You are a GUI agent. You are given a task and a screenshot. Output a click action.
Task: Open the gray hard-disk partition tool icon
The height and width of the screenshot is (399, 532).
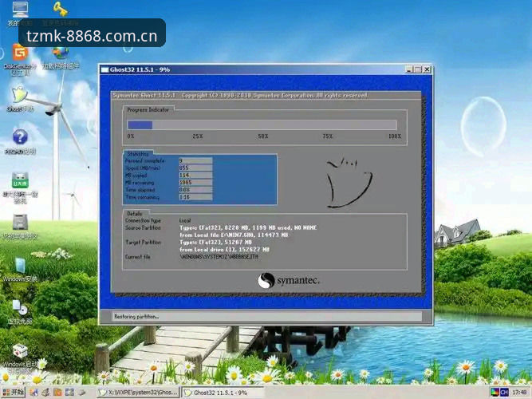(x=20, y=223)
